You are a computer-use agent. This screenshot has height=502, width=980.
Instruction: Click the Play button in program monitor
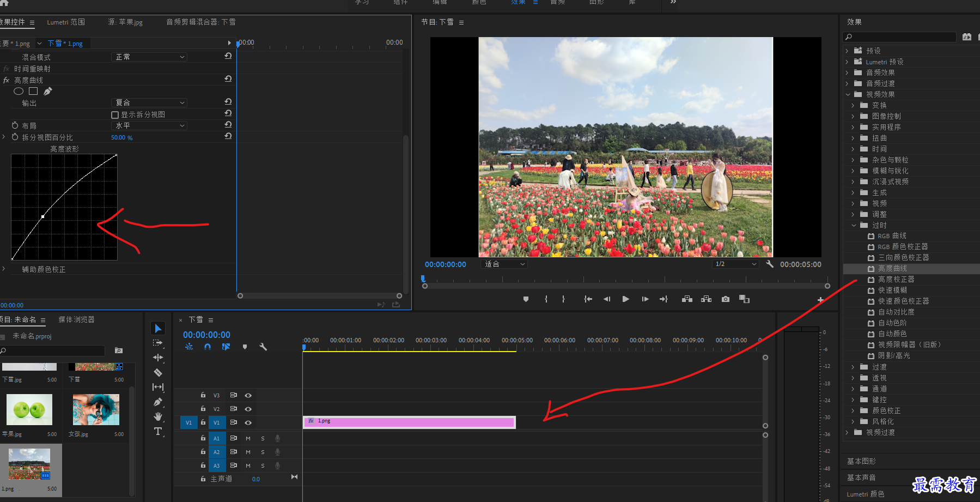click(625, 299)
